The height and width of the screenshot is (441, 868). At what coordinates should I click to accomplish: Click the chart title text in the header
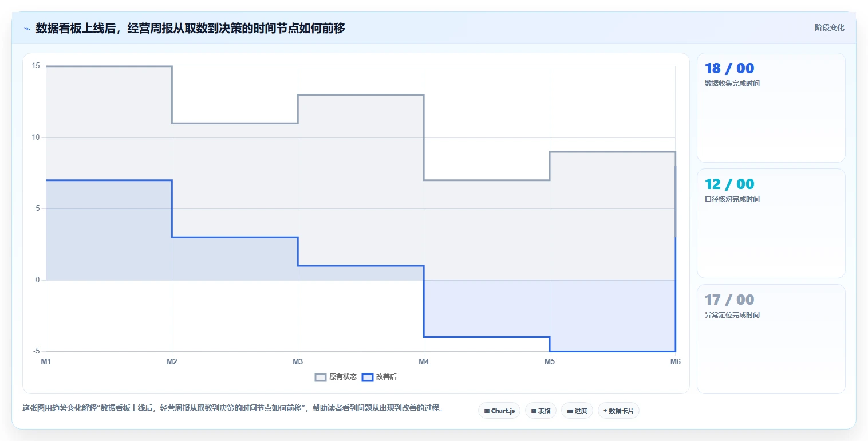tap(190, 28)
